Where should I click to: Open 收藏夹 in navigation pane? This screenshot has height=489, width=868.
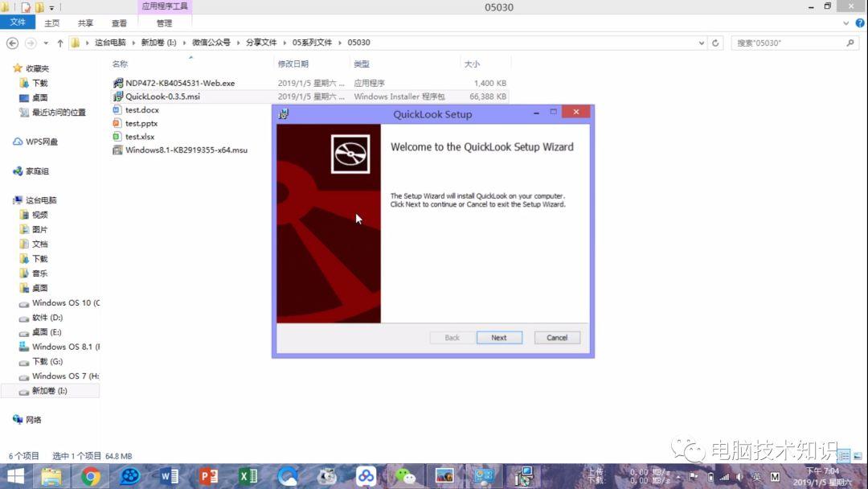[37, 68]
